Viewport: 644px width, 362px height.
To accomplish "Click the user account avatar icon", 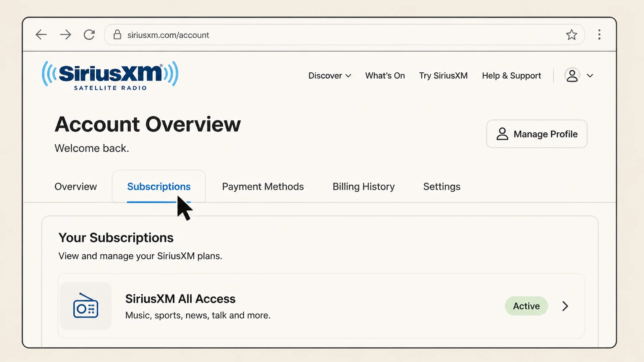I will tap(572, 76).
